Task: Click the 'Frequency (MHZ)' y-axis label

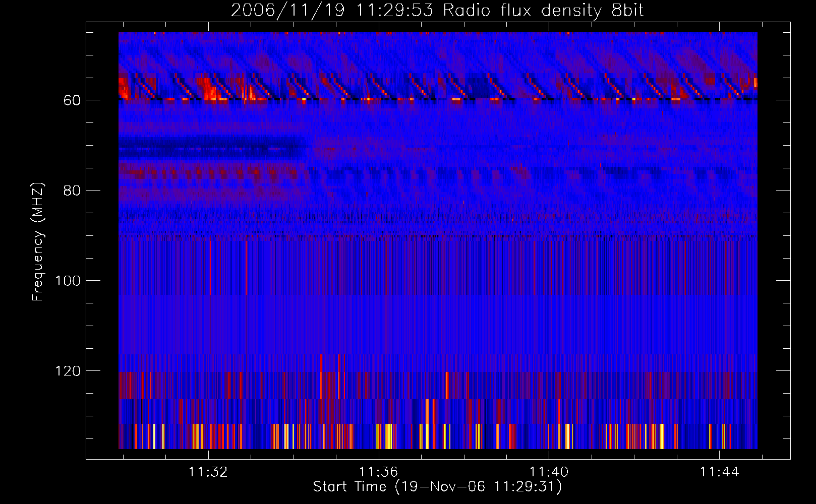Action: click(37, 242)
